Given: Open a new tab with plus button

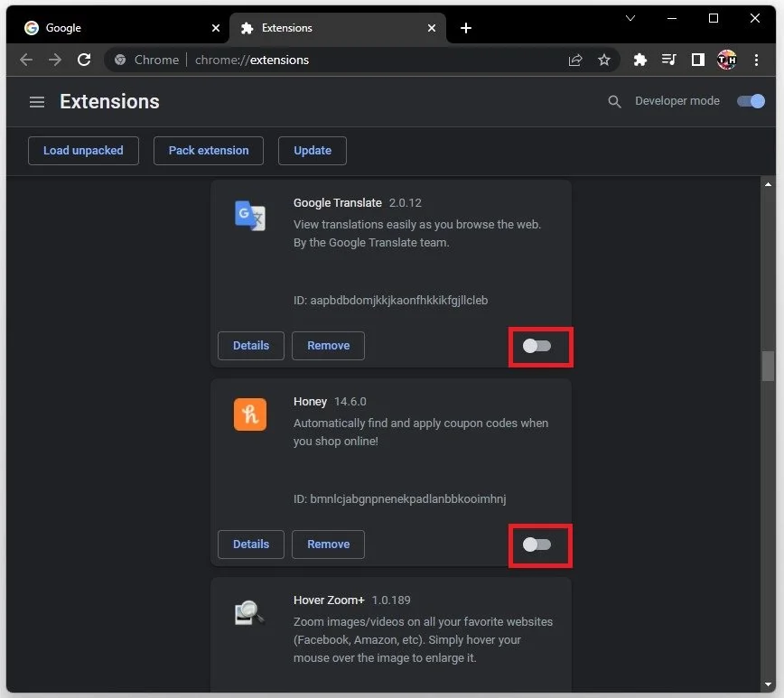Looking at the screenshot, I should (x=465, y=28).
